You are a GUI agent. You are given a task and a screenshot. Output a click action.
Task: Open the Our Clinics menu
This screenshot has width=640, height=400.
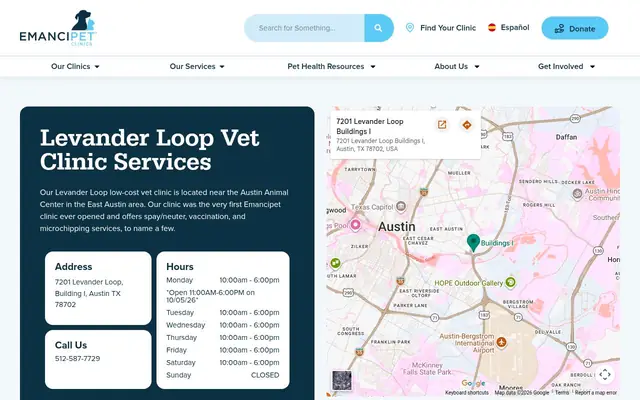71,66
